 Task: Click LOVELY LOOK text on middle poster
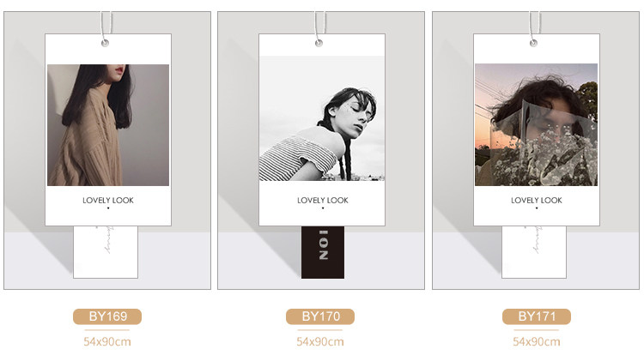[322, 201]
